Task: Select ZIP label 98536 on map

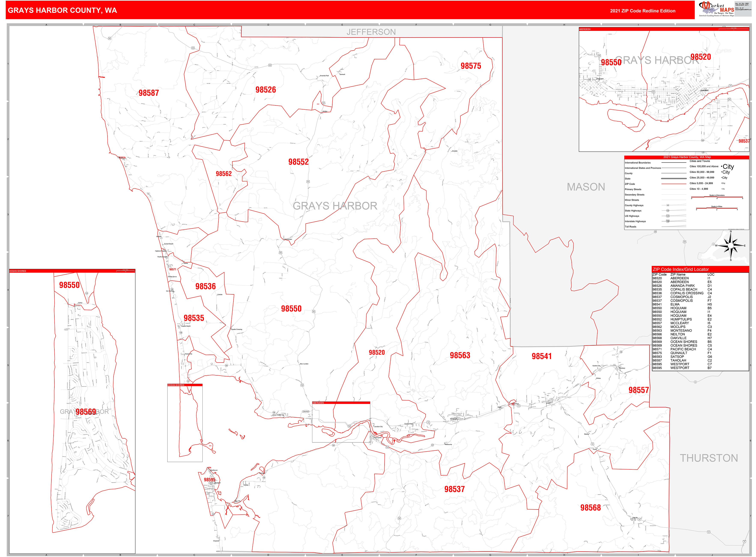Action: 206,286
